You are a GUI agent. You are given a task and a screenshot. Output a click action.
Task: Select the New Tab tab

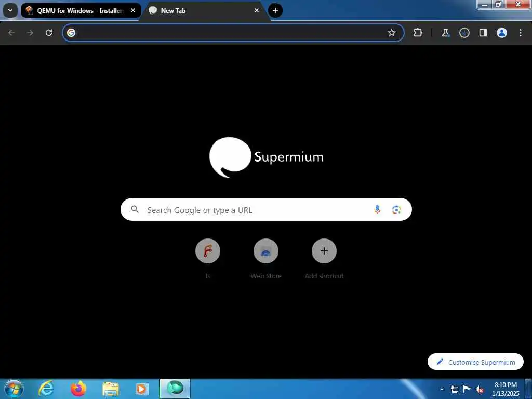[x=205, y=10]
